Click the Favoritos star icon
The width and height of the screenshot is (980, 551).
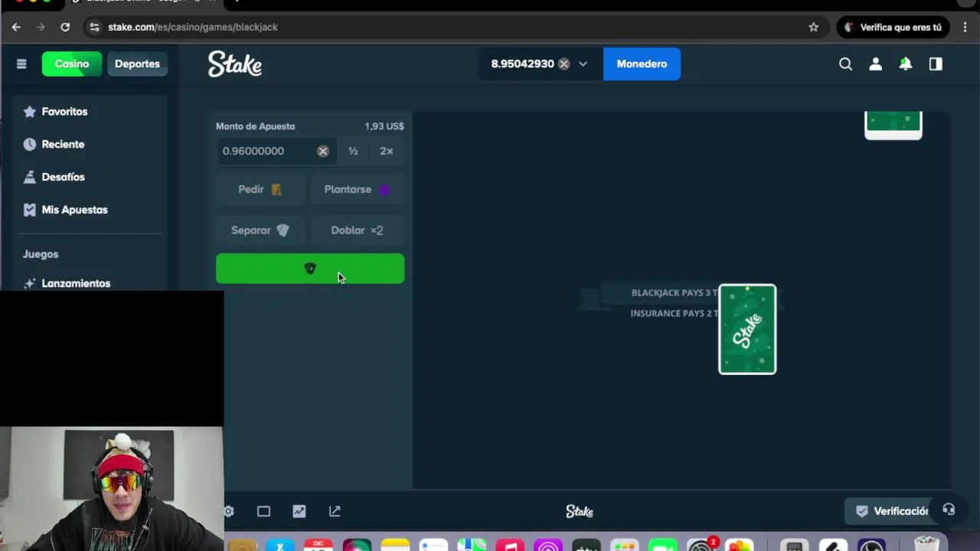click(x=30, y=112)
